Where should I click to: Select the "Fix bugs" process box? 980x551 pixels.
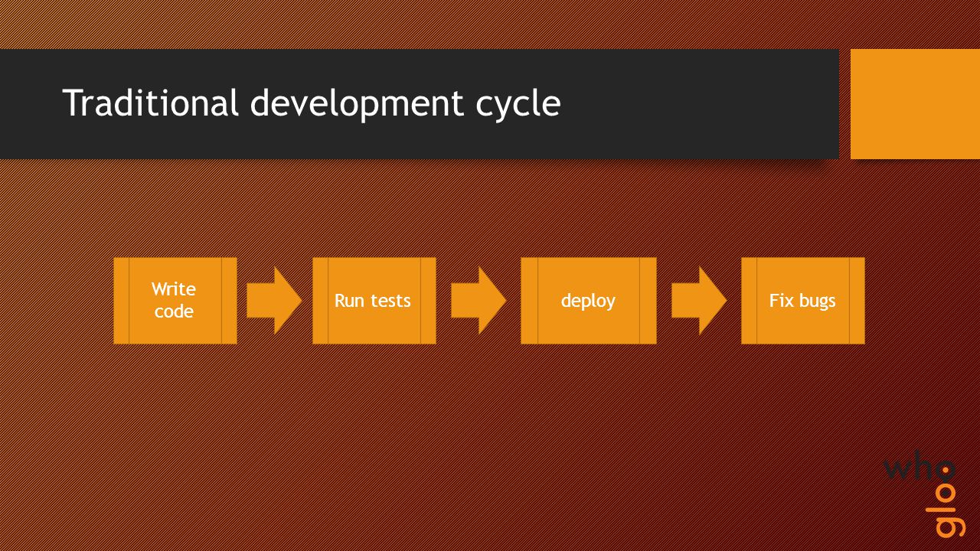pos(803,301)
